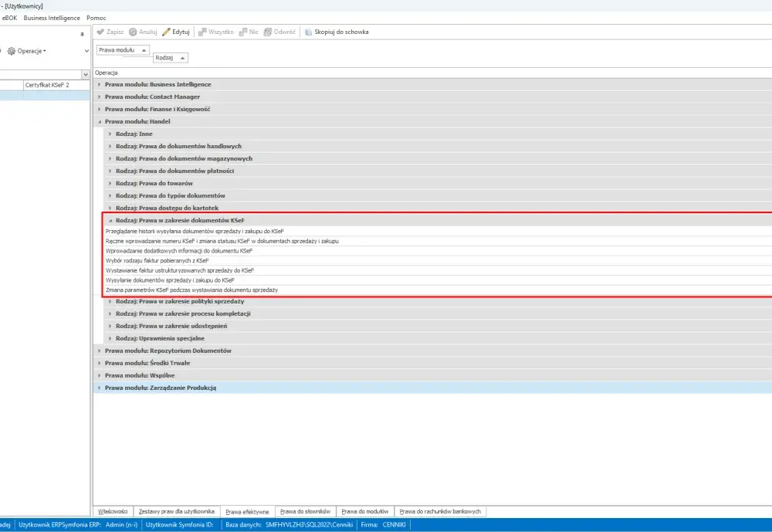Click the pin icon on left panel
The image size is (772, 532).
pyautogui.click(x=83, y=34)
